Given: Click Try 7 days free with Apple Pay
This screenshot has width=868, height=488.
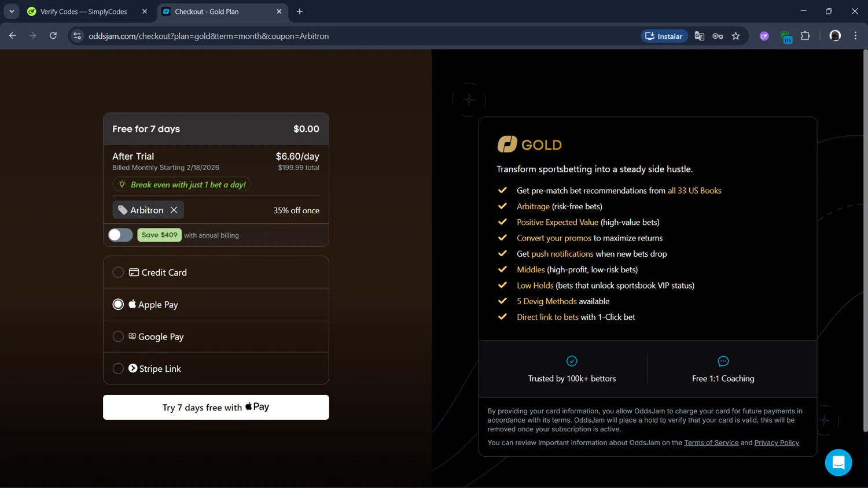Looking at the screenshot, I should tap(216, 407).
